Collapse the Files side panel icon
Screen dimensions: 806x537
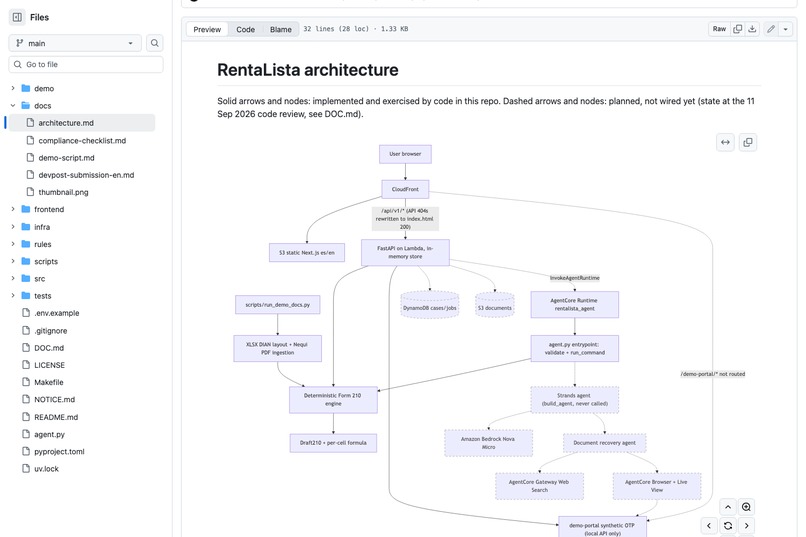(17, 17)
